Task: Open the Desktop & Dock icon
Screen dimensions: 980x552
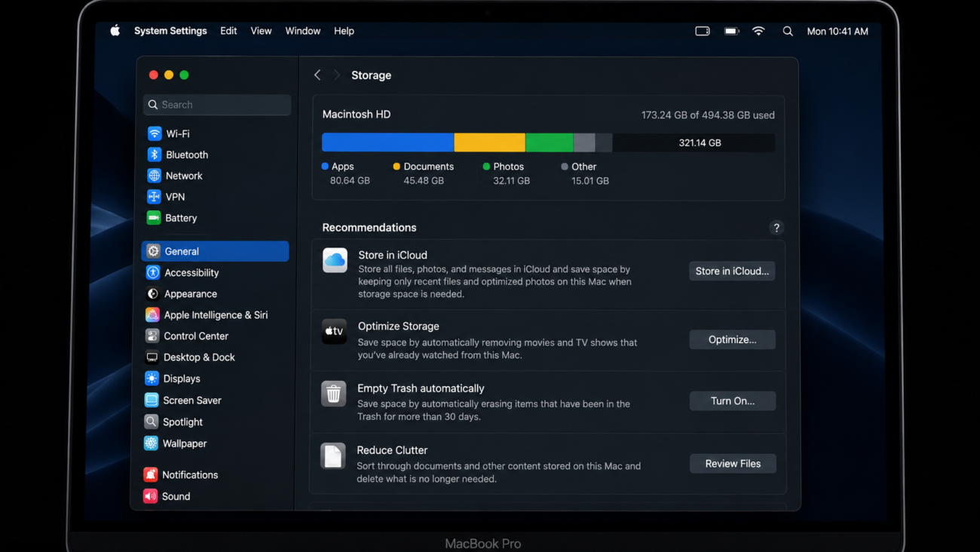Action: point(152,357)
